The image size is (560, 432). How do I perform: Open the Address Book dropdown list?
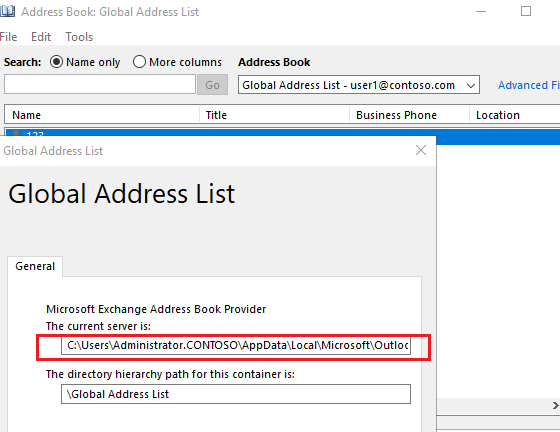[359, 85]
